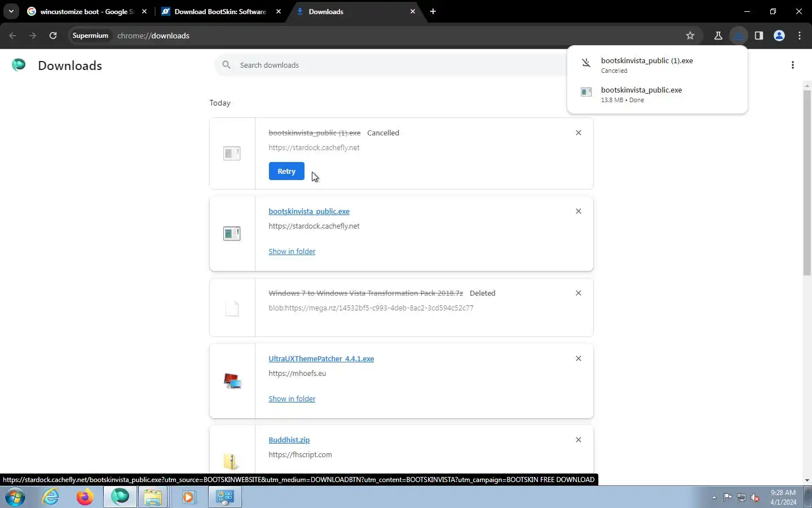Open the Downloads page more actions menu
The image size is (812, 508).
(x=792, y=65)
